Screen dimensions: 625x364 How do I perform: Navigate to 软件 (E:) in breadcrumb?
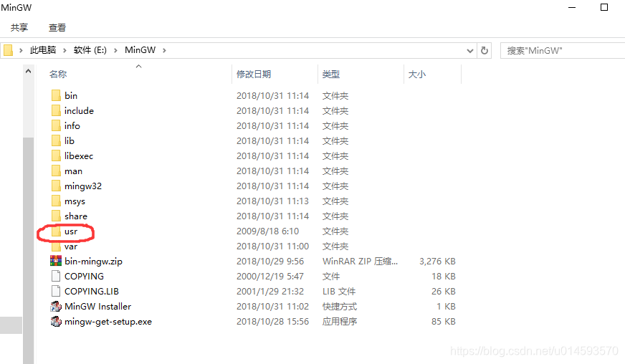pyautogui.click(x=90, y=50)
